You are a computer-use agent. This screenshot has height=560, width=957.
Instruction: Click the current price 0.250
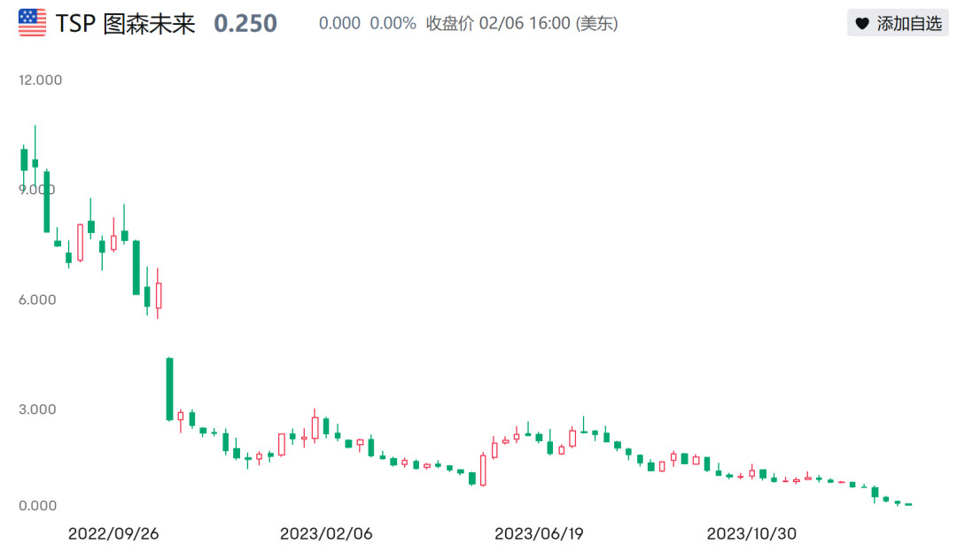245,24
